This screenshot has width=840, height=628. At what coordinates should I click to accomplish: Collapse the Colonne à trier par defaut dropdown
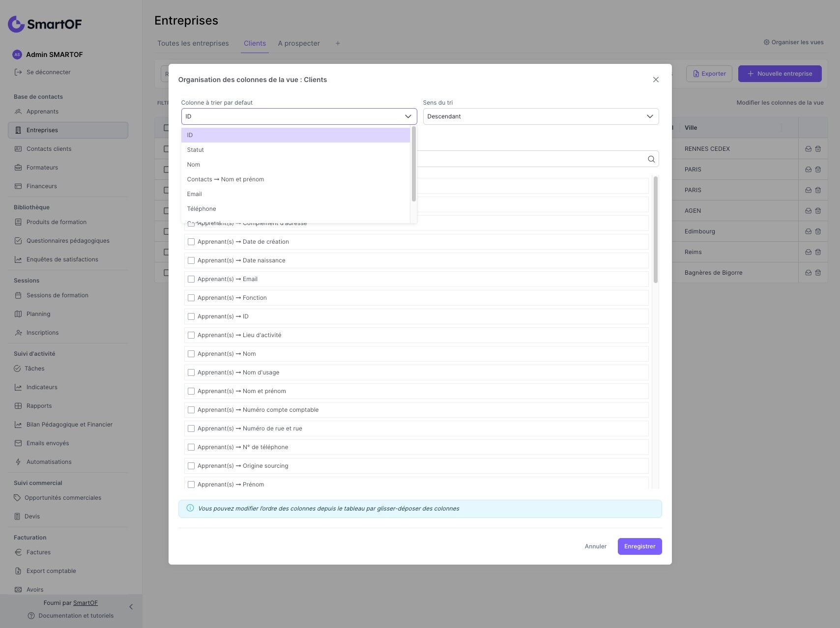(408, 116)
